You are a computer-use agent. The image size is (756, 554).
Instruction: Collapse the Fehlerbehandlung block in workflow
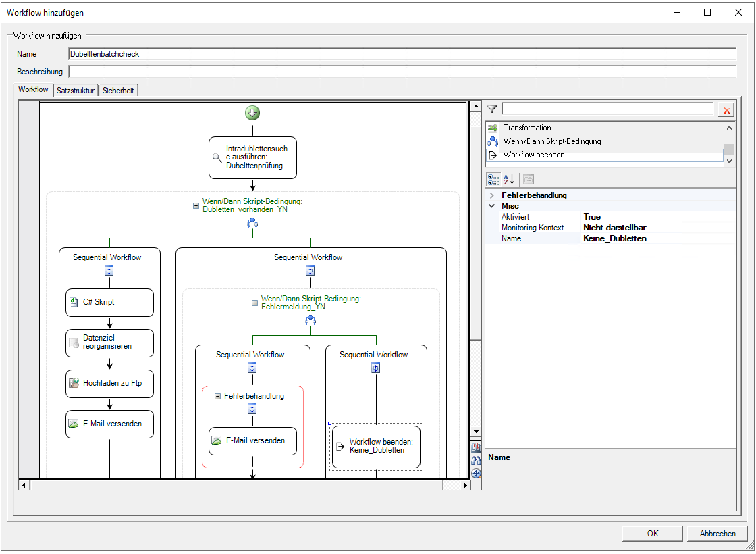coord(217,396)
